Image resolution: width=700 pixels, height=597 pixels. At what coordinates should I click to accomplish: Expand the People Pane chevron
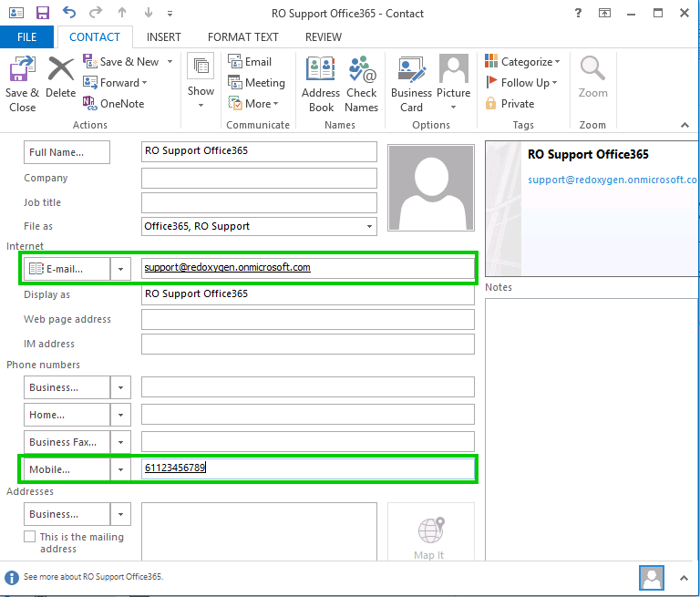[x=684, y=578]
